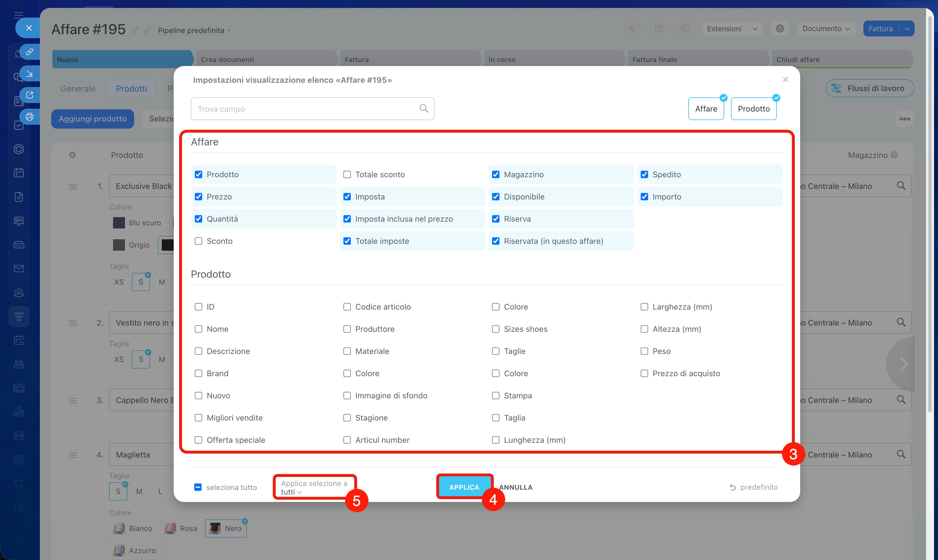Screen dimensions: 938x560
Task: Click the email envelope icon in header
Action: point(659,29)
